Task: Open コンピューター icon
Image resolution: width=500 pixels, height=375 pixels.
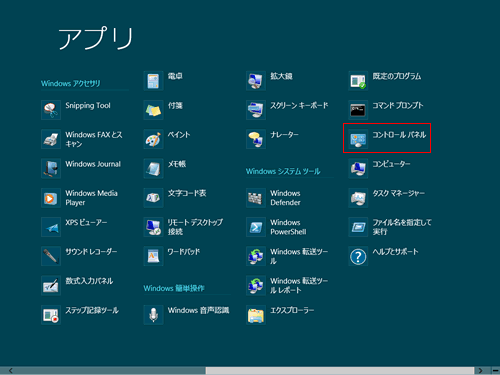Action: pyautogui.click(x=358, y=169)
